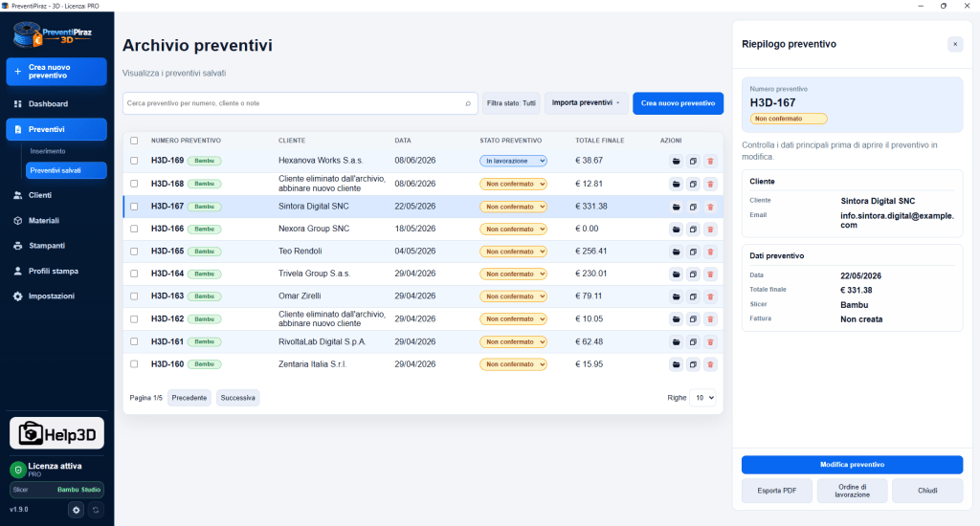
Task: Duplicate quote H3D-167 with copy icon
Action: pyautogui.click(x=693, y=207)
